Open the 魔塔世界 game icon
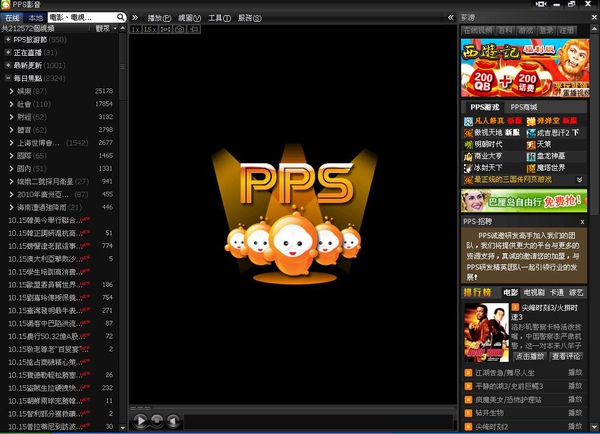 click(x=531, y=168)
